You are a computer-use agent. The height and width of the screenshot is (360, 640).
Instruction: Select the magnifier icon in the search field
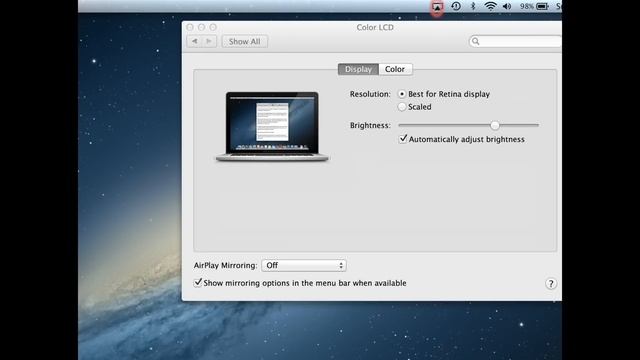(x=476, y=41)
